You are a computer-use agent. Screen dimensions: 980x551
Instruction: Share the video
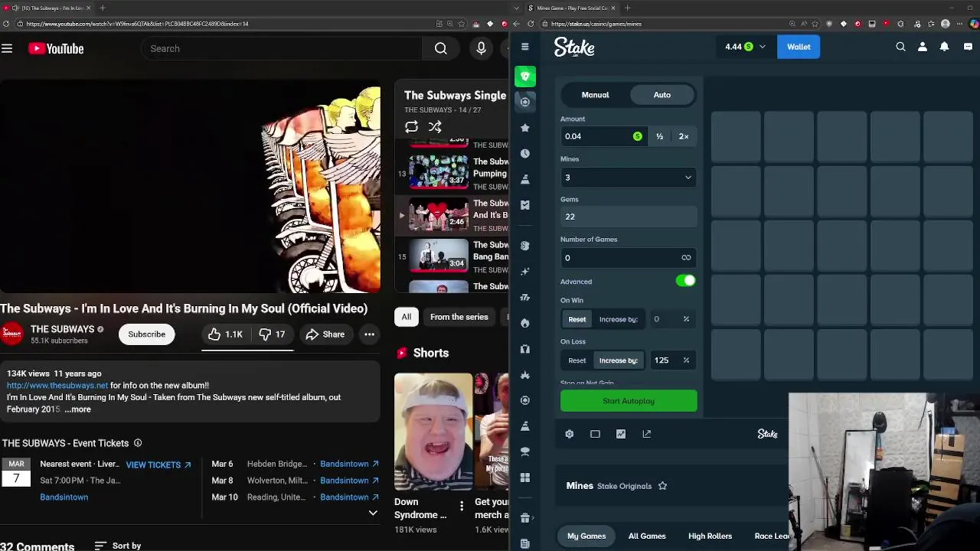325,334
